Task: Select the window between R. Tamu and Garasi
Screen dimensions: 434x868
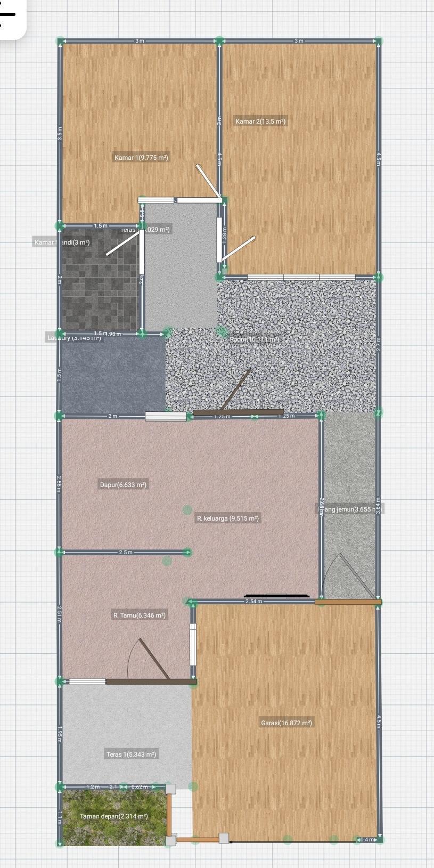Action: pyautogui.click(x=193, y=645)
